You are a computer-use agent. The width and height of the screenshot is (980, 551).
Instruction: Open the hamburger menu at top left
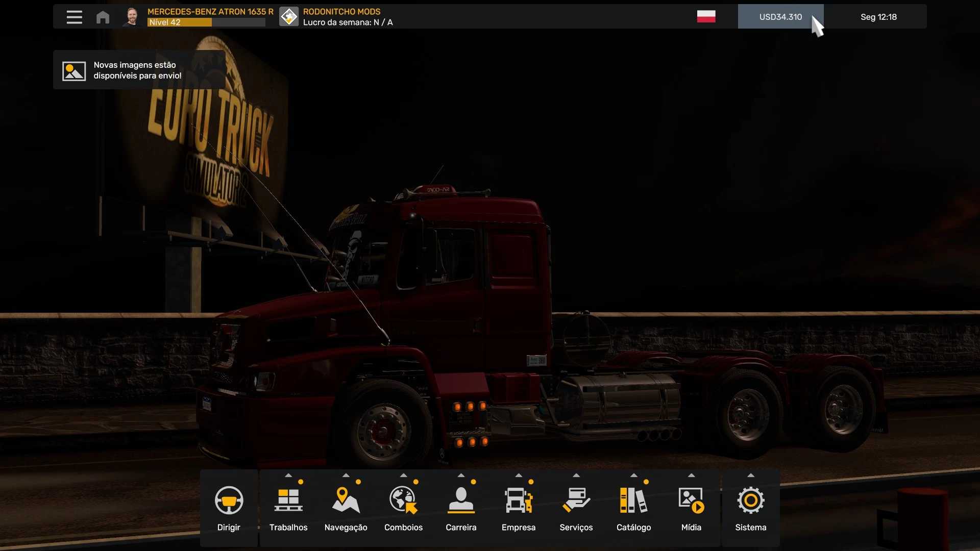click(x=74, y=17)
